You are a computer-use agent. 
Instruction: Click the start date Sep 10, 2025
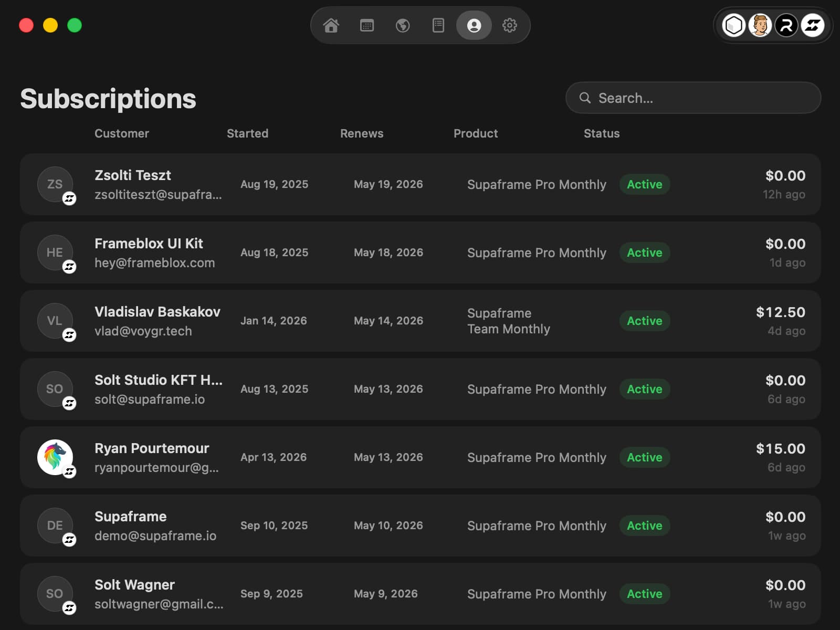[274, 526]
